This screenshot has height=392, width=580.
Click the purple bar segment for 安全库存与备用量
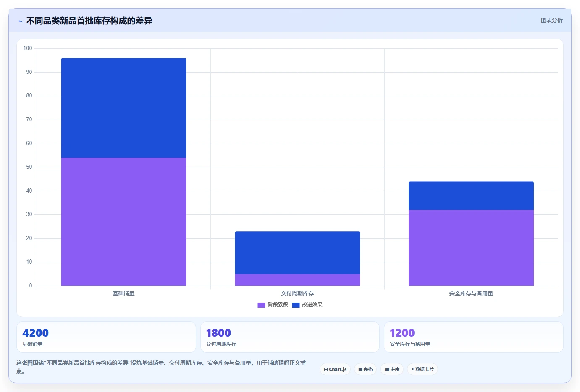(x=471, y=248)
